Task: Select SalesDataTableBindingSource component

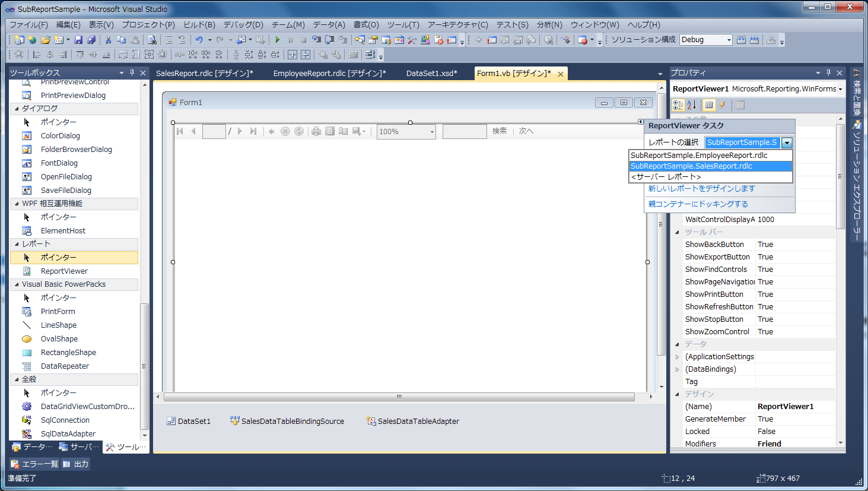Action: (287, 421)
